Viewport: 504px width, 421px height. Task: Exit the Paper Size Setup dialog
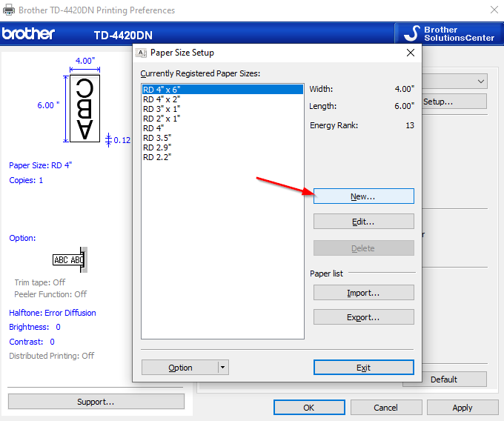pos(363,368)
